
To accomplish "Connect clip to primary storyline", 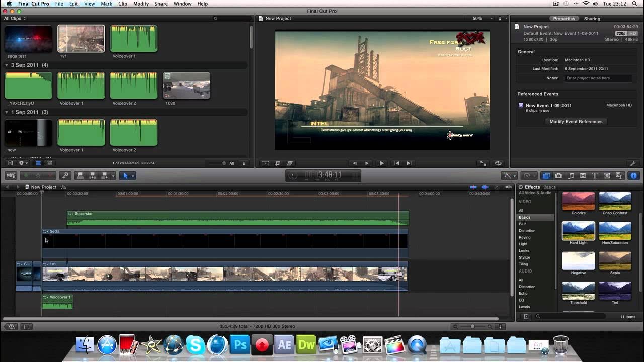I will click(x=79, y=176).
